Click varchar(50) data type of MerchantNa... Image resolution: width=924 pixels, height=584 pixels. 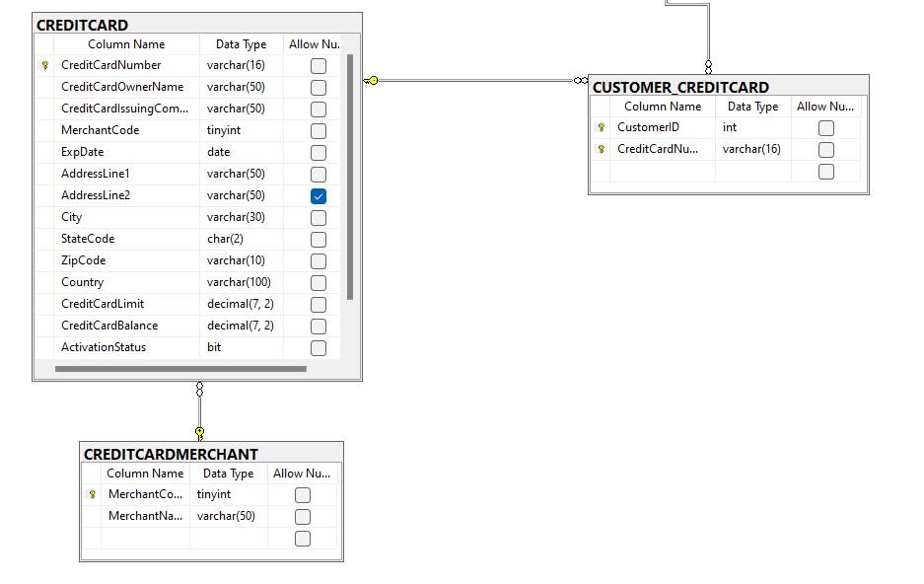click(228, 516)
